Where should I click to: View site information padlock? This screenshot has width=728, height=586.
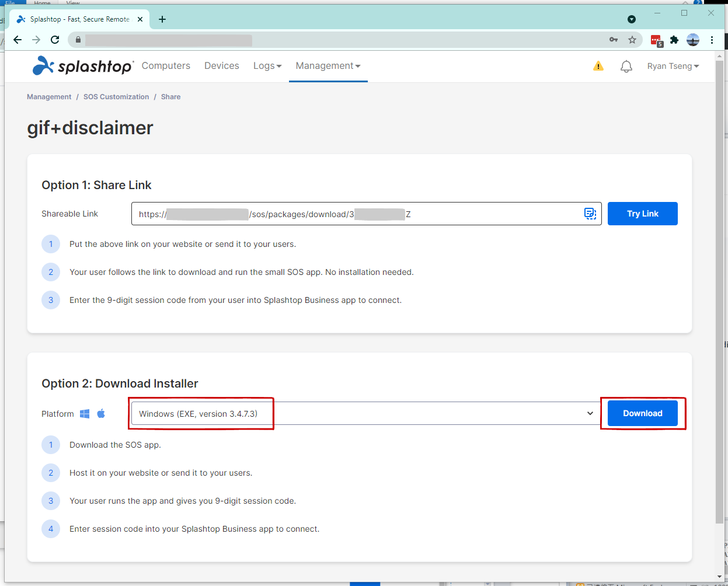[x=78, y=40]
